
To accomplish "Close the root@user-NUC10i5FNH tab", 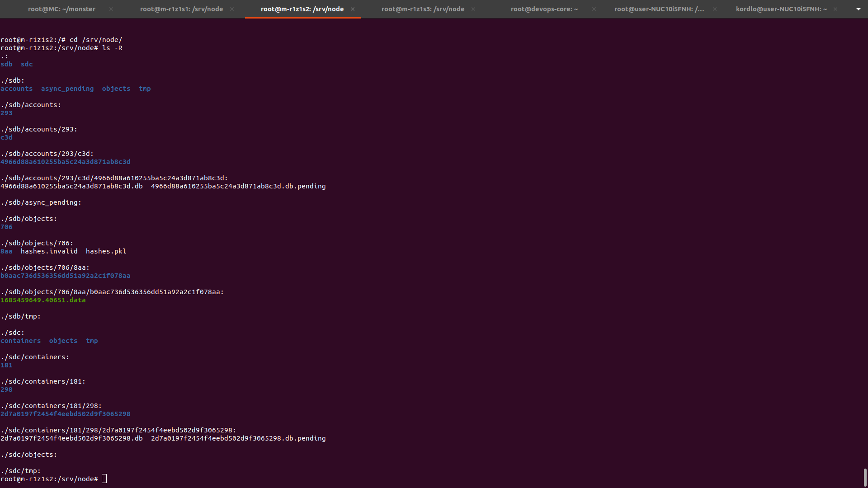I will 715,9.
